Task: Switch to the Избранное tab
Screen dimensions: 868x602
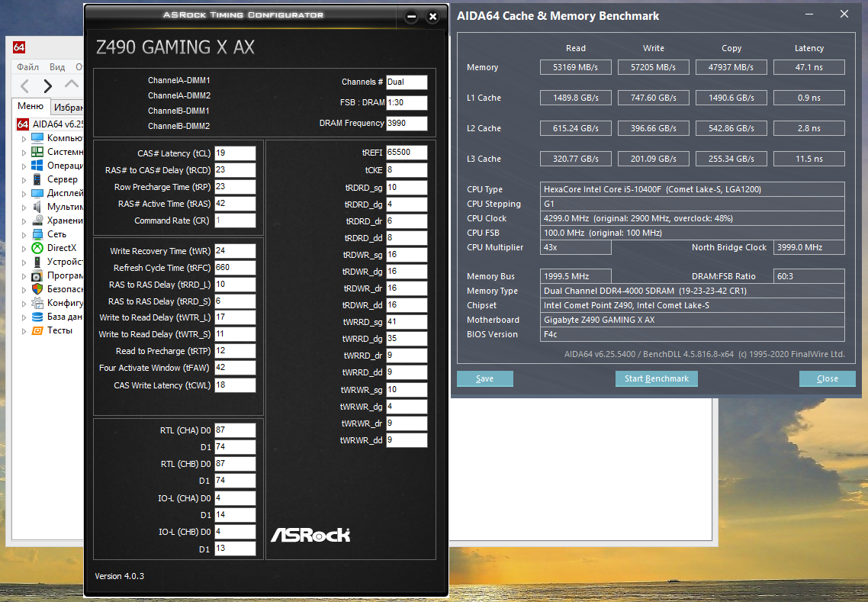Action: (68, 107)
